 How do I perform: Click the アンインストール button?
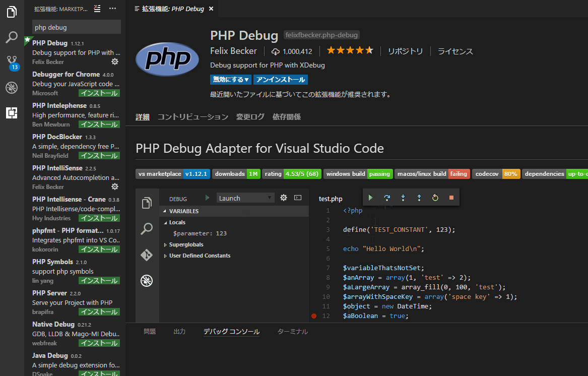coord(281,80)
